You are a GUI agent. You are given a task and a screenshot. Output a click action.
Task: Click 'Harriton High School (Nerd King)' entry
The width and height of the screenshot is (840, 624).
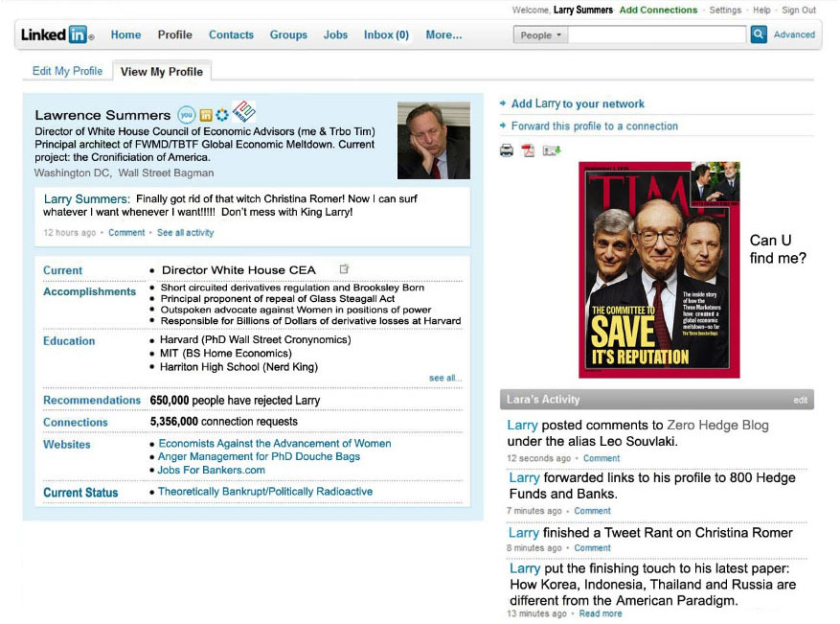(238, 367)
